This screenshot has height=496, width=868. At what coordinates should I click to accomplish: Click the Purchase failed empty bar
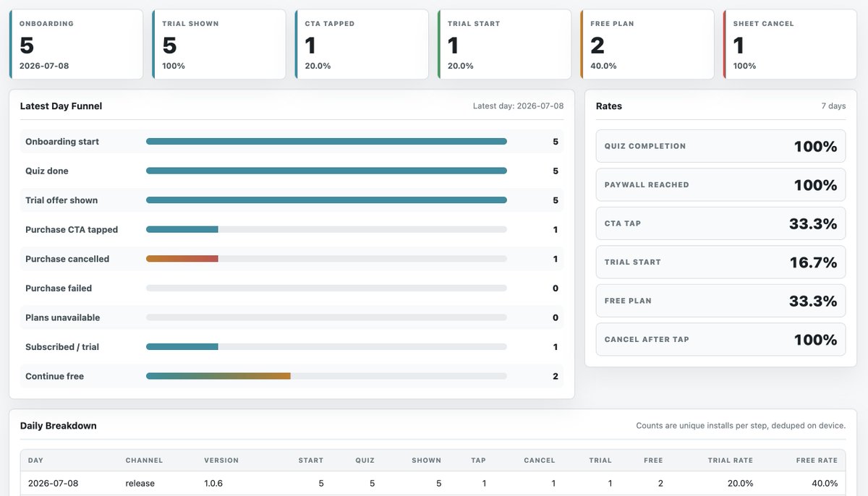[326, 288]
